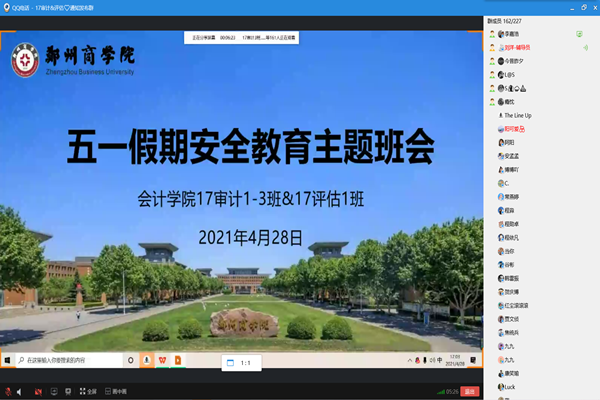Image resolution: width=600 pixels, height=400 pixels.
Task: Click the date text 2021年4月28日
Action: coord(251,238)
